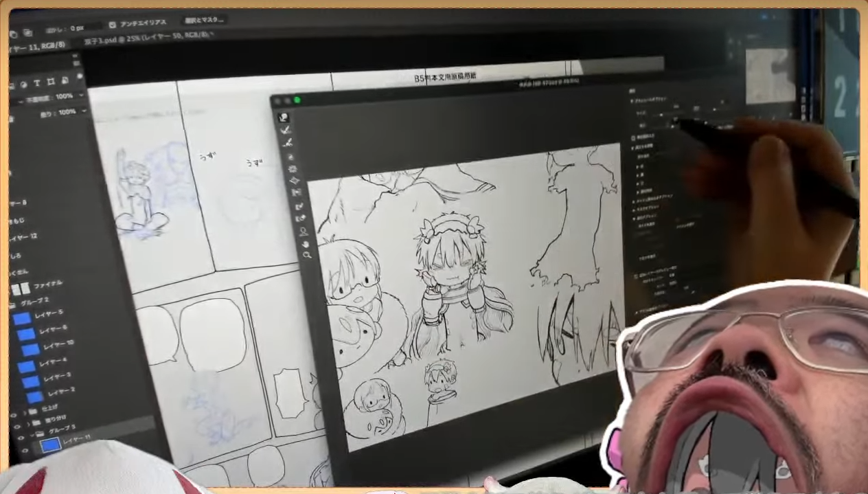The image size is (868, 494).
Task: Hide the 塗り分け group with its eye icon
Action: pyautogui.click(x=17, y=427)
